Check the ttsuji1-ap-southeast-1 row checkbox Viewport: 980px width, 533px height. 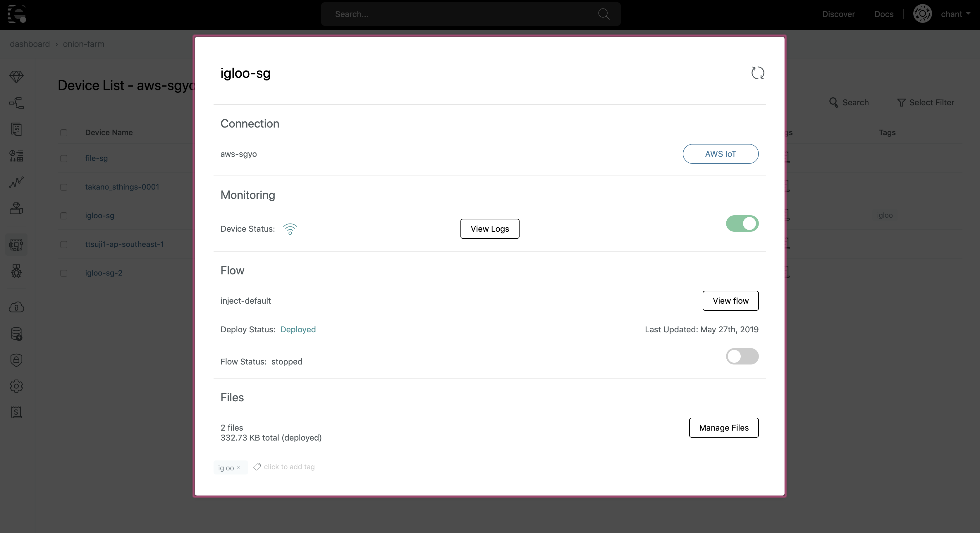[x=64, y=245]
